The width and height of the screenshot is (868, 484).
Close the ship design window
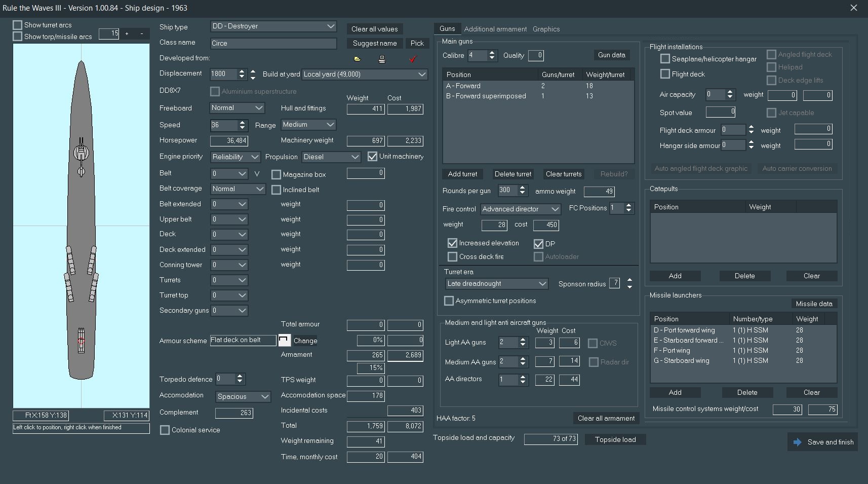(x=853, y=8)
